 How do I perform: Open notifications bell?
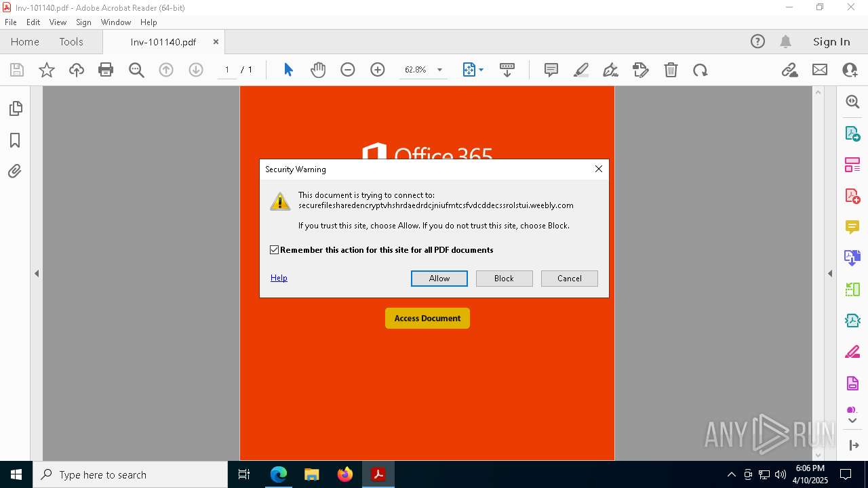786,41
